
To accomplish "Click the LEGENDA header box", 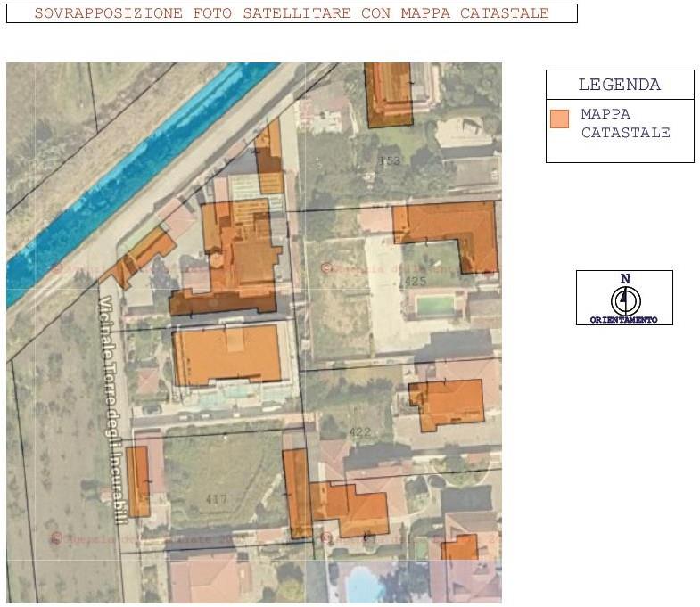I will tap(620, 85).
